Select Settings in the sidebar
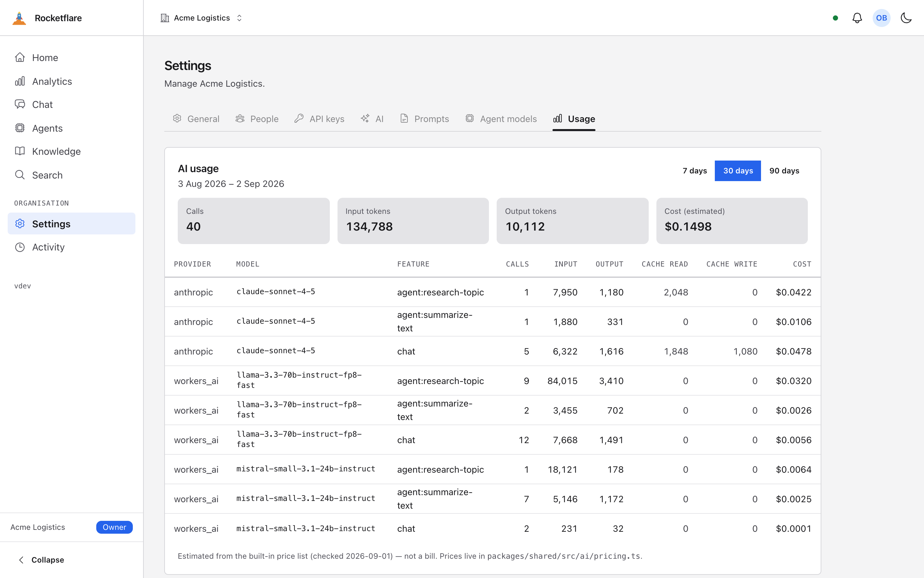This screenshot has height=578, width=924. tap(72, 223)
